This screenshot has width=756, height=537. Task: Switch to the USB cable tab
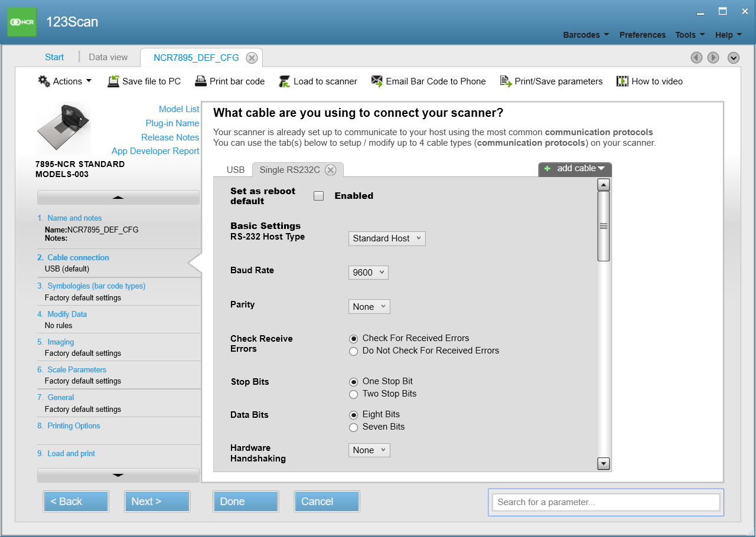(236, 170)
